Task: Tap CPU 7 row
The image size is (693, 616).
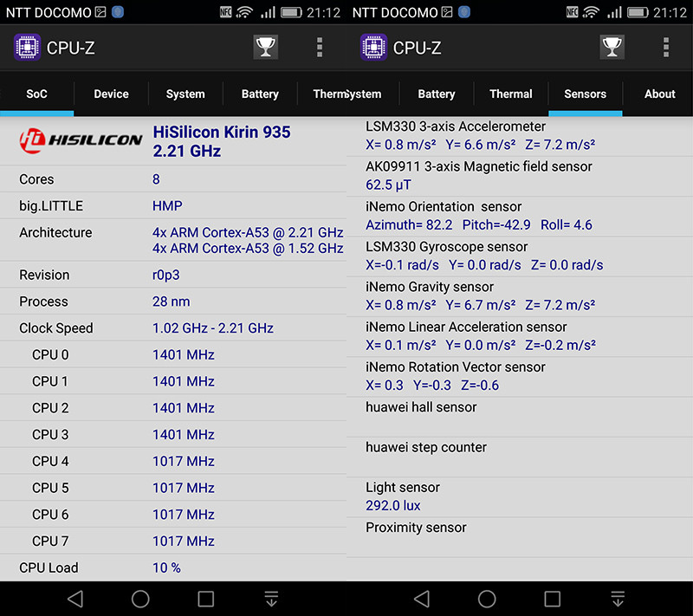Action: coord(173,541)
